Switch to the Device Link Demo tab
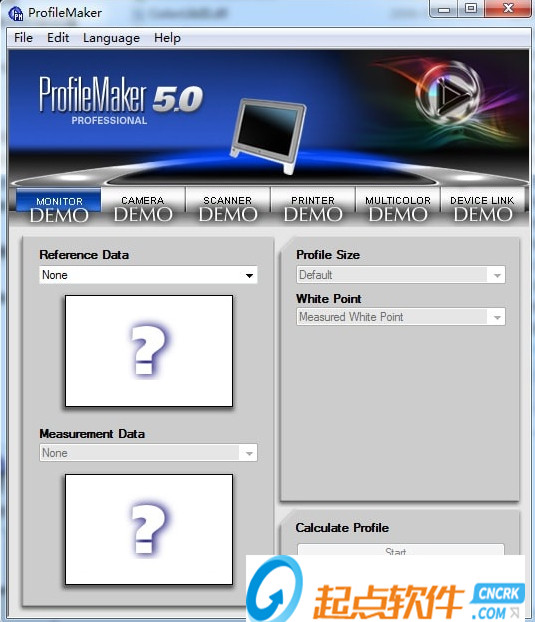This screenshot has height=622, width=535. (x=483, y=207)
